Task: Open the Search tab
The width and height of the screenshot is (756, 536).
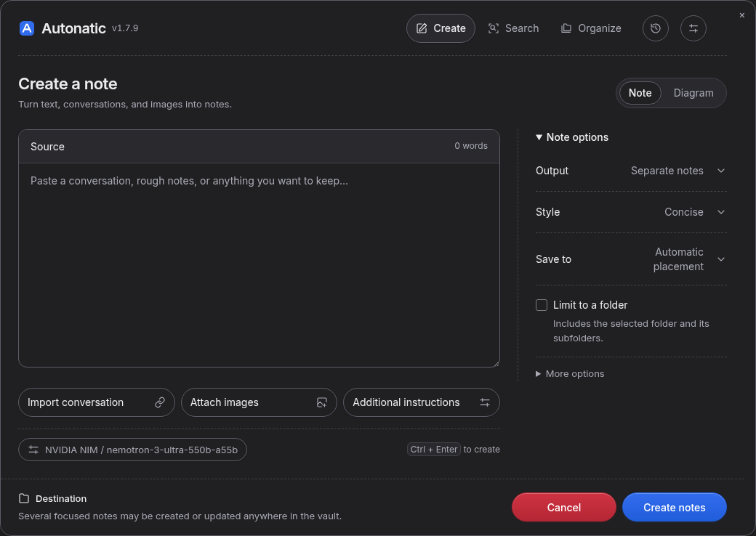Action: click(513, 28)
